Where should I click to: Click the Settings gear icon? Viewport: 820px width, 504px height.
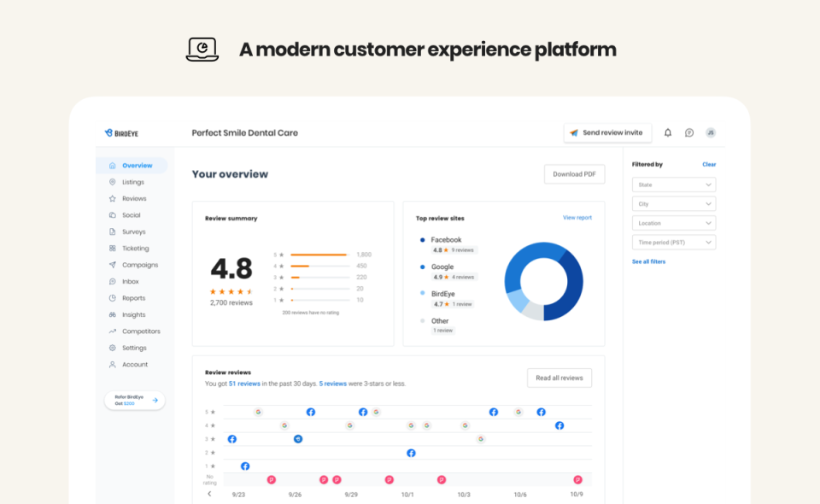pyautogui.click(x=112, y=349)
